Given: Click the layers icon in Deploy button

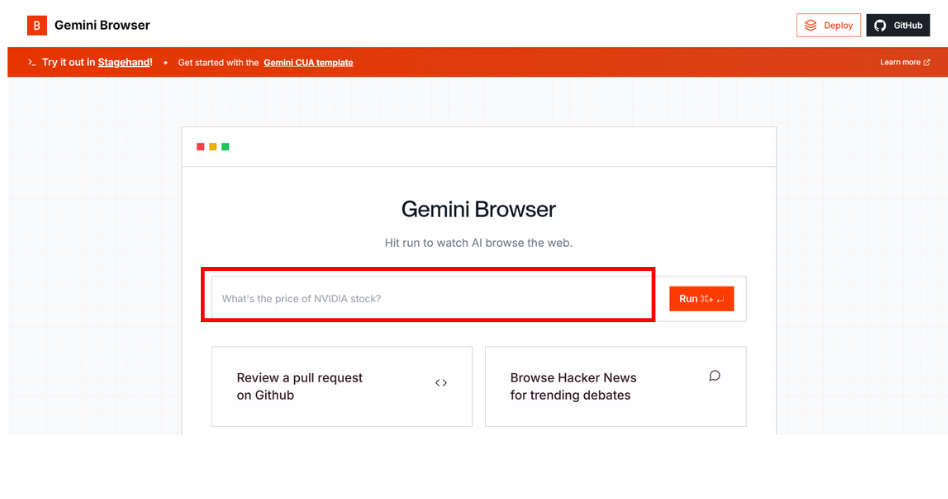Looking at the screenshot, I should tap(811, 25).
